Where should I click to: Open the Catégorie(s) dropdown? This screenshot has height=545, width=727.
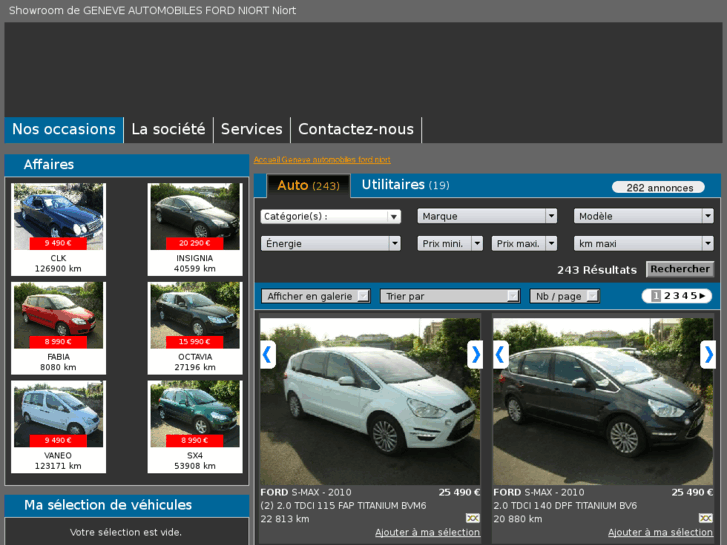click(x=330, y=216)
